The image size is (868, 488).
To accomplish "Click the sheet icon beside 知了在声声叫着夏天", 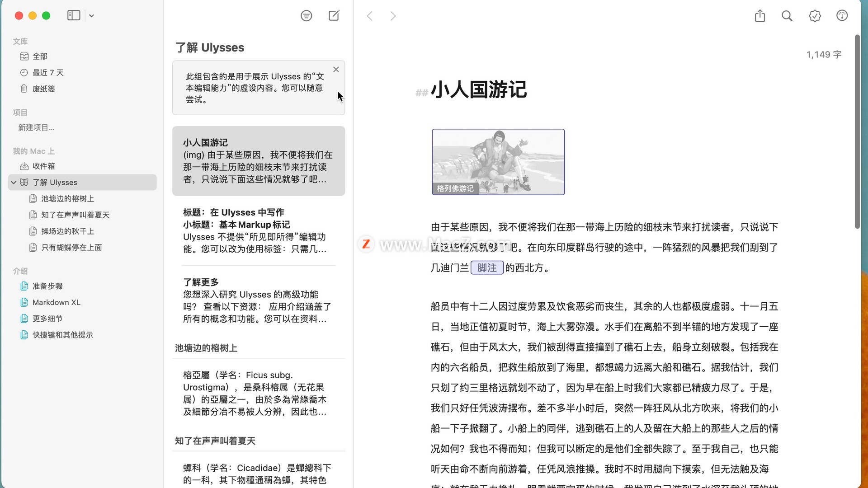I will (x=33, y=215).
